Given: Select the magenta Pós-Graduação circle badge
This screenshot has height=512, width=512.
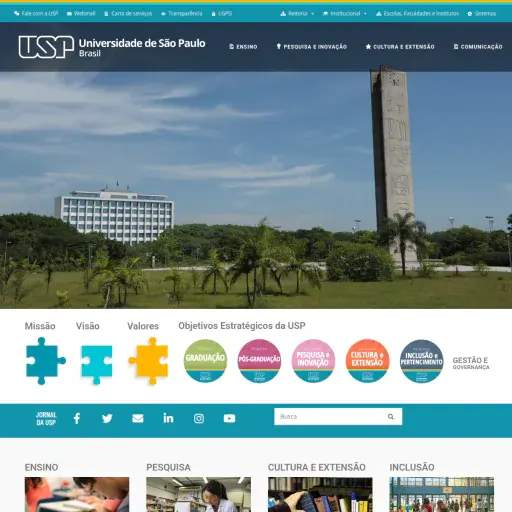Looking at the screenshot, I should (x=259, y=361).
